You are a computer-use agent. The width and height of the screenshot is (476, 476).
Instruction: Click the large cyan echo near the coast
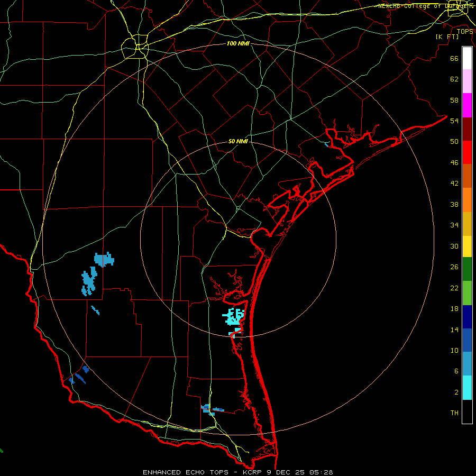(234, 317)
